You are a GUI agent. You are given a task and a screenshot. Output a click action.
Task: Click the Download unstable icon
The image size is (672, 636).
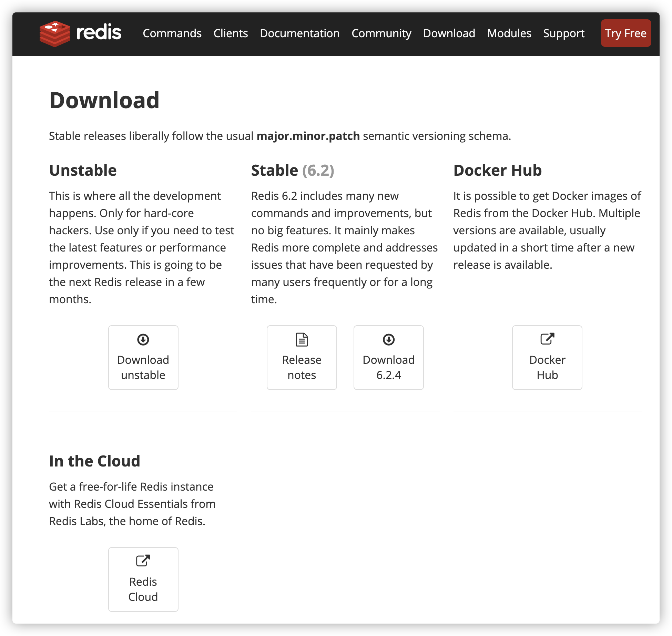click(142, 339)
